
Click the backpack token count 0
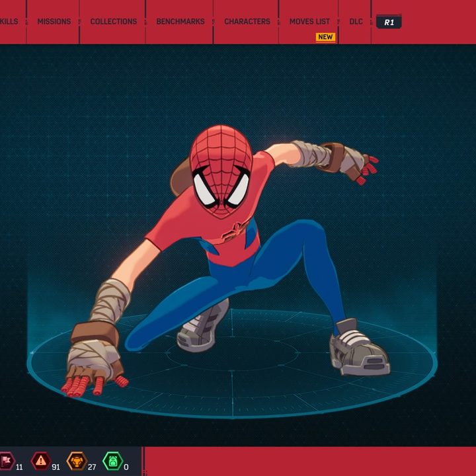pos(126,467)
